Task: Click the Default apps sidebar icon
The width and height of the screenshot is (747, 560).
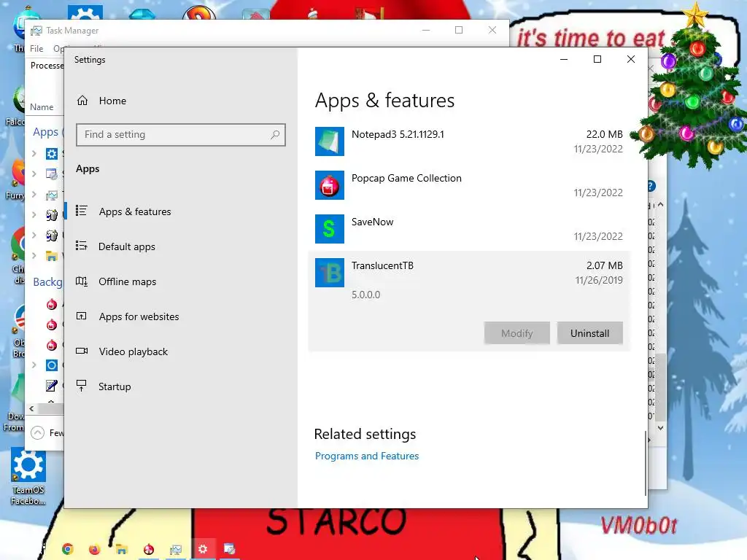Action: tap(82, 246)
